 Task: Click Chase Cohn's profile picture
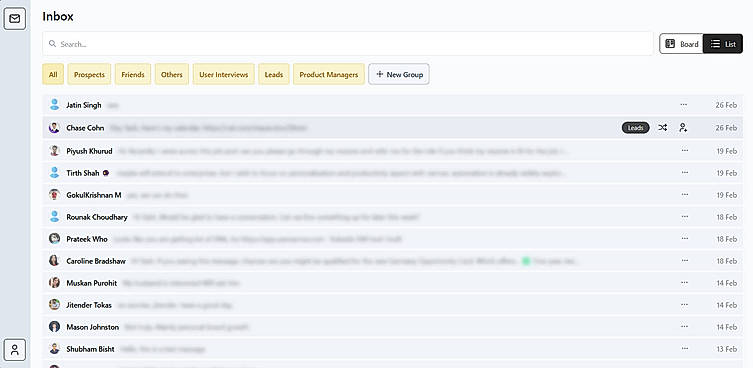pyautogui.click(x=54, y=127)
